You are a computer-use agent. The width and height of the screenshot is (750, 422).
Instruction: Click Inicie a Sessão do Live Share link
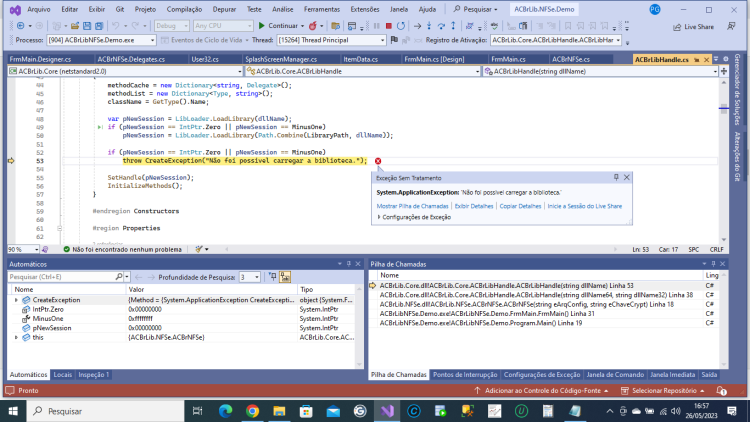tap(585, 206)
